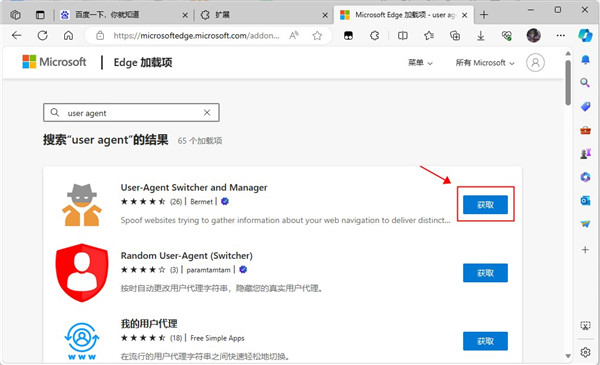600x365 pixels.
Task: Open the Favorites list
Action: click(429, 36)
